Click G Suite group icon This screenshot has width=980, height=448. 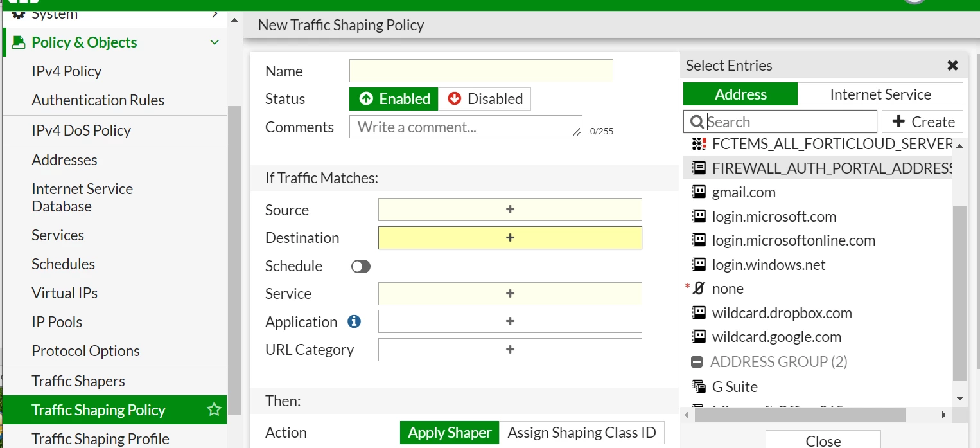[699, 386]
